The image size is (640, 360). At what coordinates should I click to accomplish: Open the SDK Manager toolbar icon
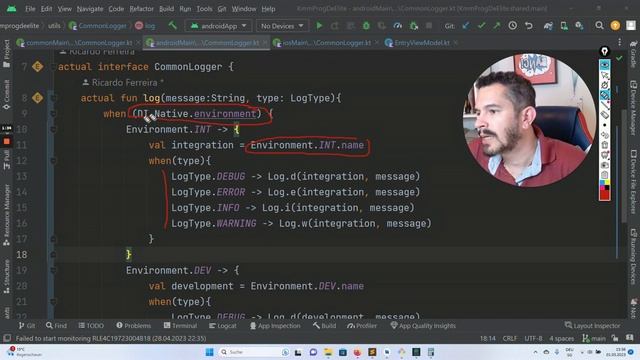pyautogui.click(x=579, y=26)
